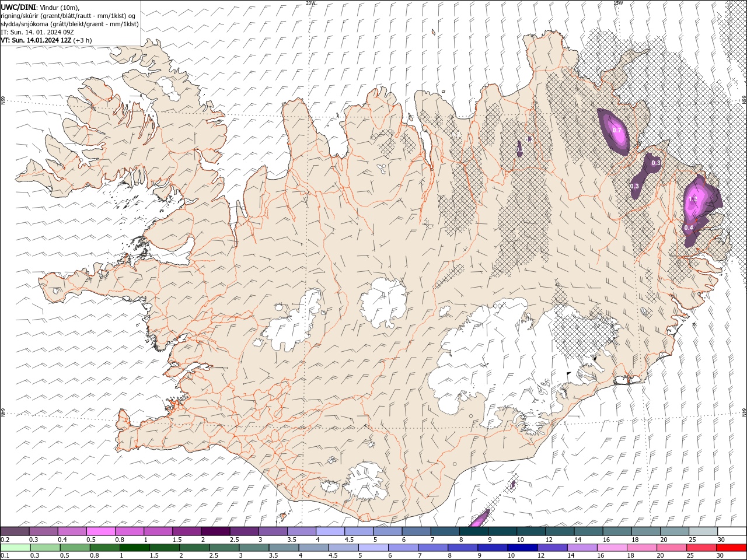The height and width of the screenshot is (560, 747).
Task: Select upper legend row swatch starting at 12
Action: tap(560, 531)
